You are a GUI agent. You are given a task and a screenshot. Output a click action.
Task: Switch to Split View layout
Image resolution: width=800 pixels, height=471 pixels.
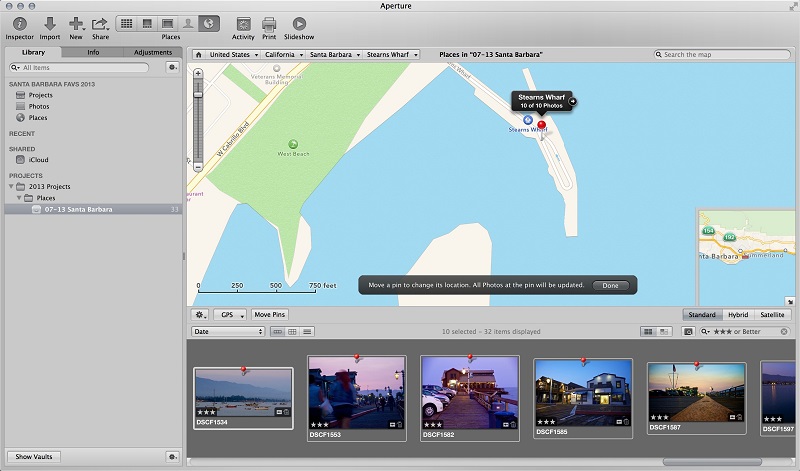tap(147, 23)
